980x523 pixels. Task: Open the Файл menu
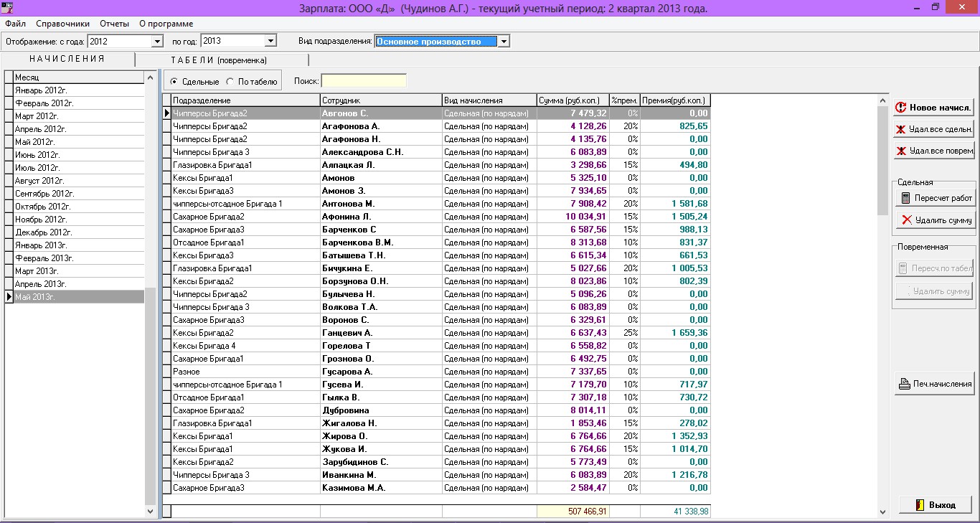tap(15, 24)
